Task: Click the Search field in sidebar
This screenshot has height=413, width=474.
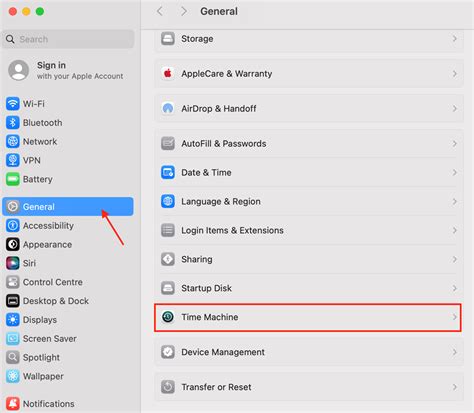Action: [x=68, y=39]
